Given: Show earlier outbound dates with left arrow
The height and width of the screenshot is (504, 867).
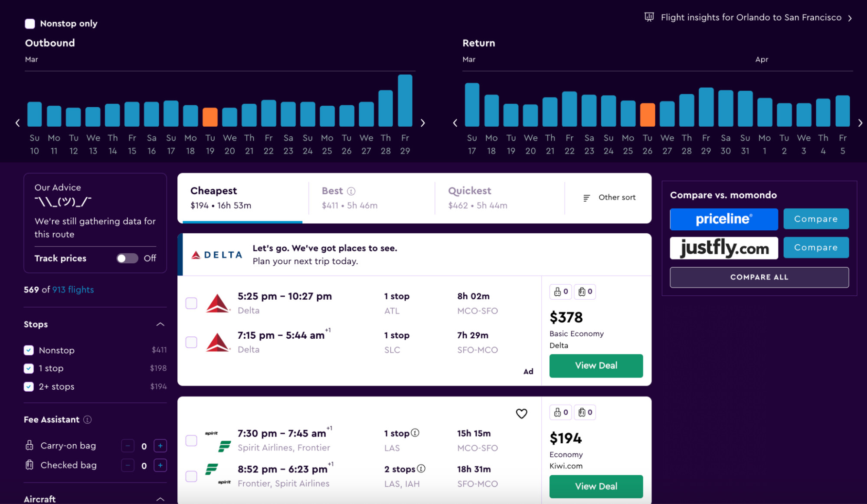Looking at the screenshot, I should 17,123.
